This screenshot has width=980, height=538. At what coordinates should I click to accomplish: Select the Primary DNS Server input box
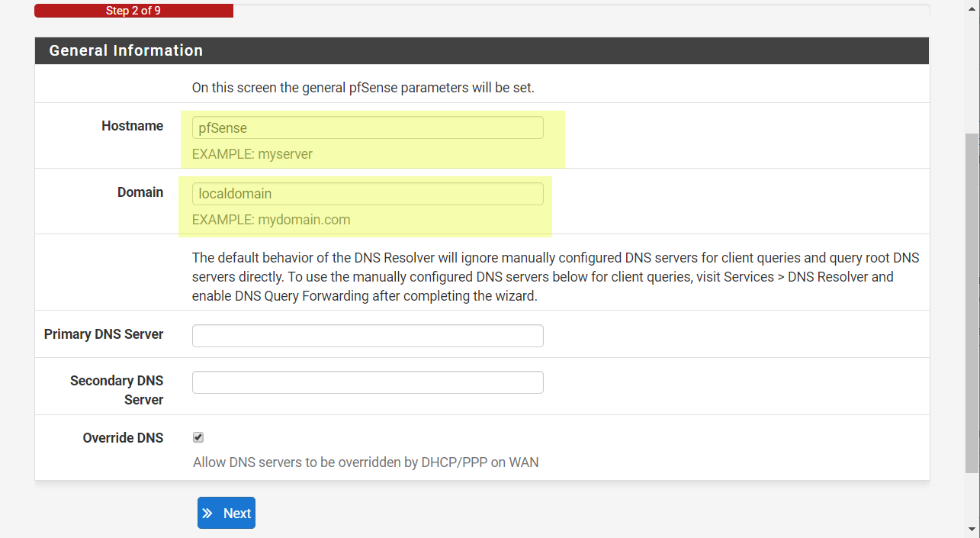tap(368, 336)
